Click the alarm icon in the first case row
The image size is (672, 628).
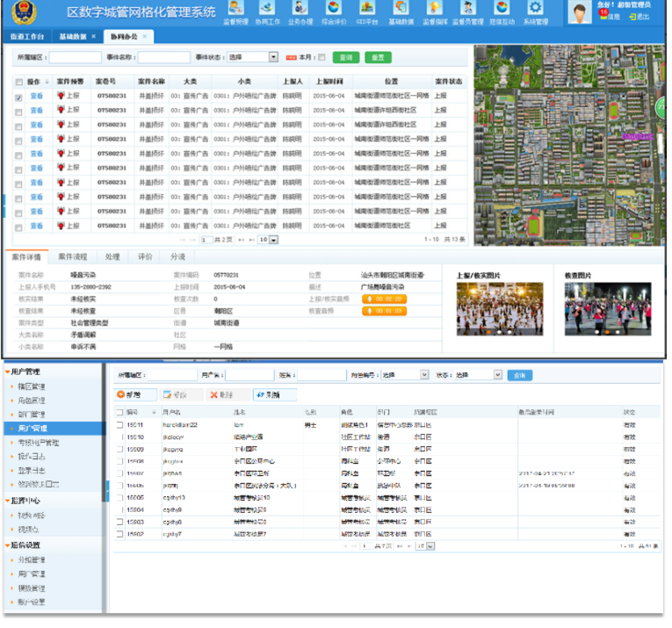tap(61, 96)
